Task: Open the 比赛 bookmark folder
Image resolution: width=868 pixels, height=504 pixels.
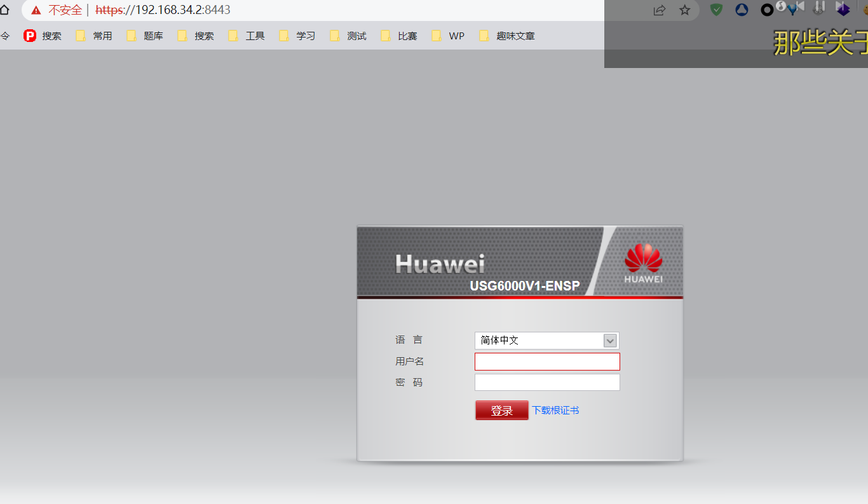Action: pos(399,36)
